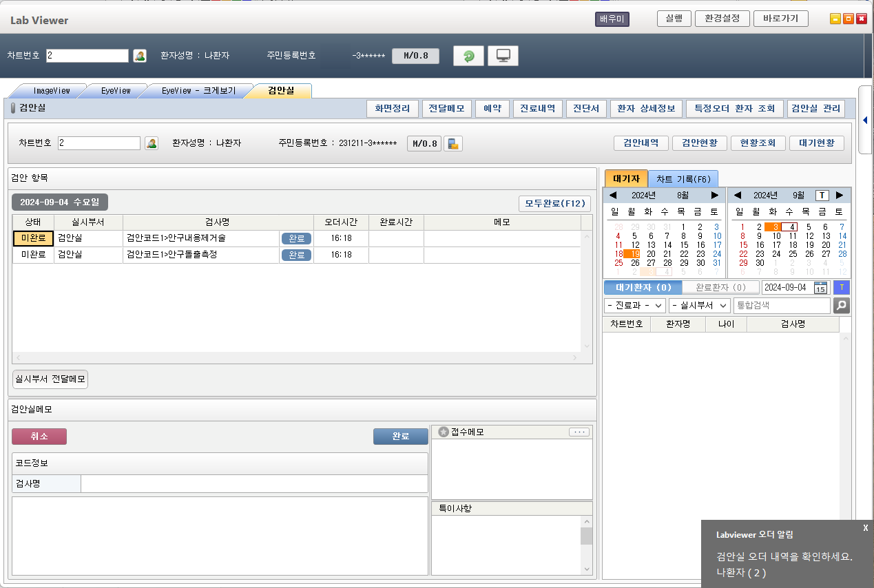The image size is (874, 588).
Task: Click the monitor display icon button
Action: (x=503, y=56)
